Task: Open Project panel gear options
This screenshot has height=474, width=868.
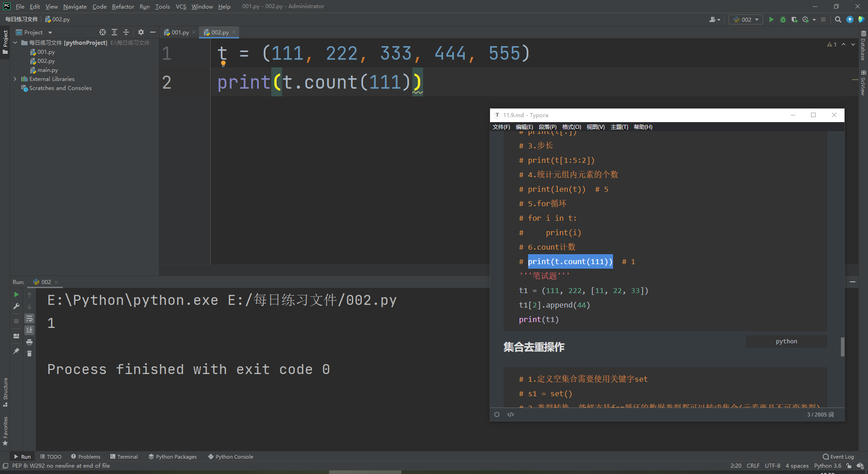Action: click(x=141, y=32)
